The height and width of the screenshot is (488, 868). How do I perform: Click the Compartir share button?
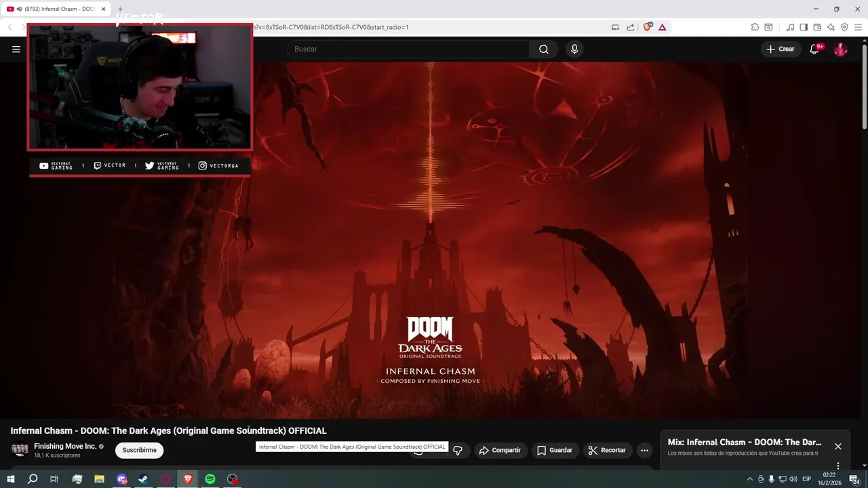pyautogui.click(x=500, y=450)
